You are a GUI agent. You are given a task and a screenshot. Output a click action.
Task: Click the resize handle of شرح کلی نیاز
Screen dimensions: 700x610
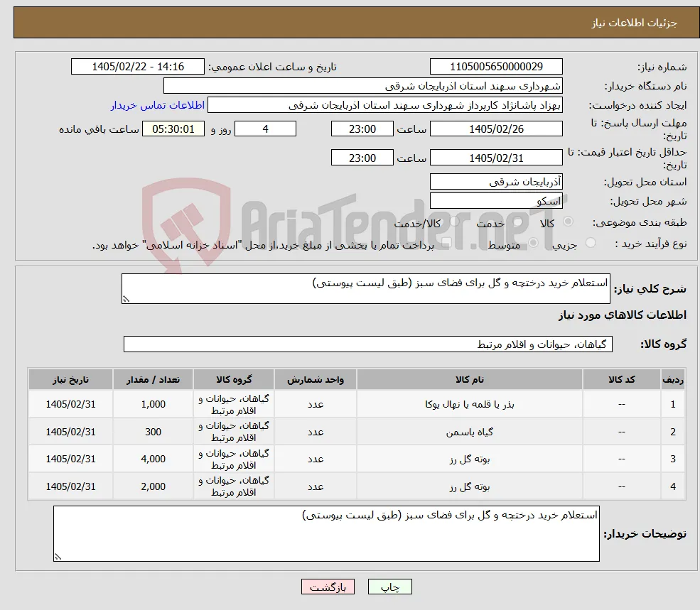(126, 300)
